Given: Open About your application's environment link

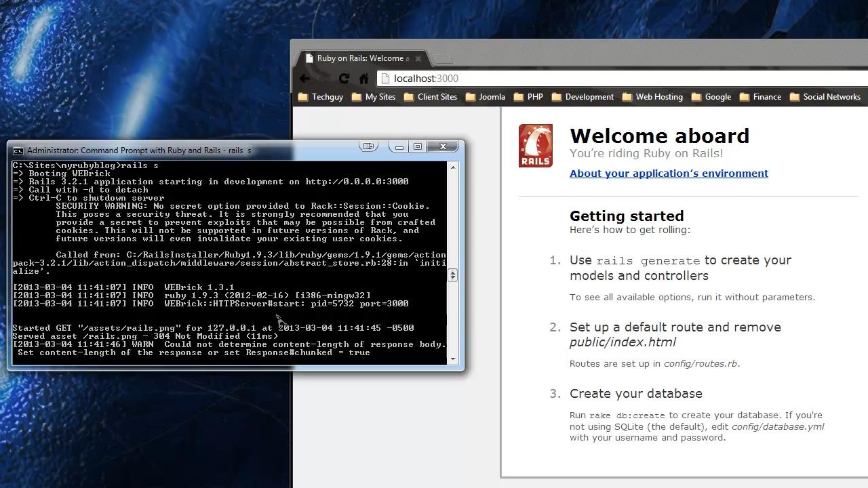Looking at the screenshot, I should coord(669,174).
